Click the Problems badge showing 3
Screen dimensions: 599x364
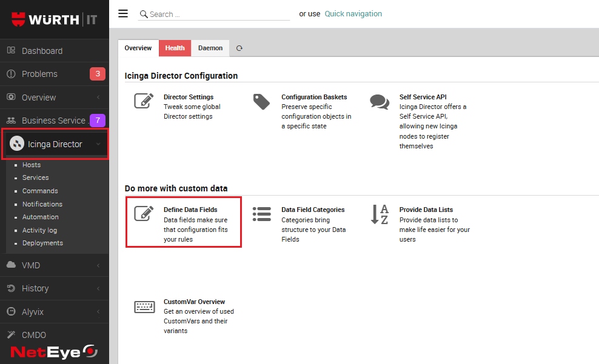coord(98,74)
